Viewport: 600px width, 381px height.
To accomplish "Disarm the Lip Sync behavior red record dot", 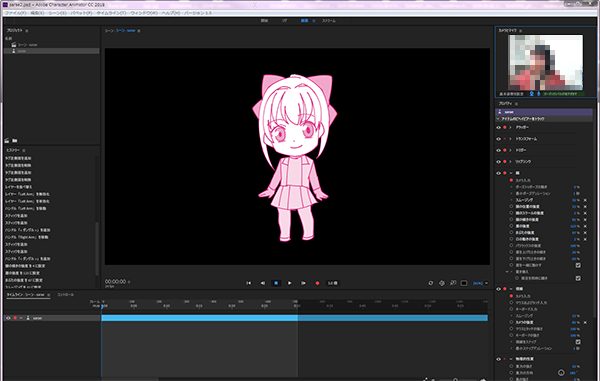I will 505,162.
